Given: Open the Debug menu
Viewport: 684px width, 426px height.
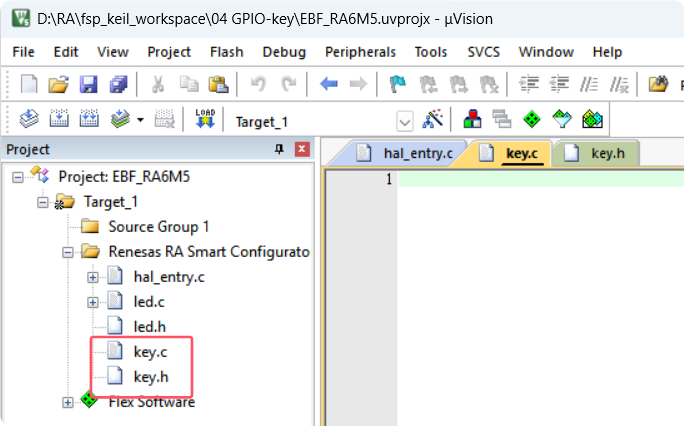Looking at the screenshot, I should tap(284, 52).
